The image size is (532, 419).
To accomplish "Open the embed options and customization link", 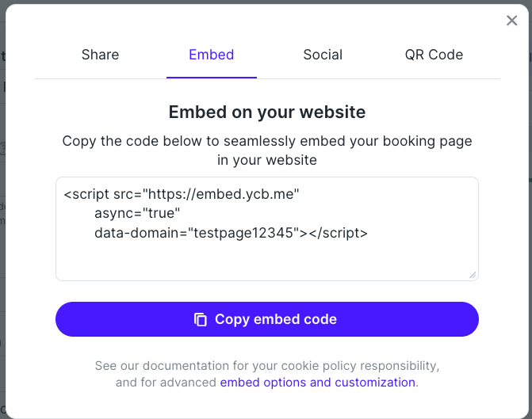I will point(318,383).
